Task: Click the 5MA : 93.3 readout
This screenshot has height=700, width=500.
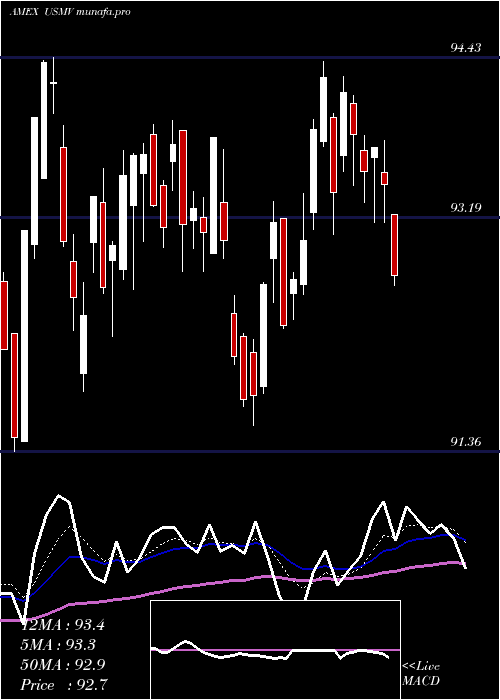Action: [x=58, y=645]
